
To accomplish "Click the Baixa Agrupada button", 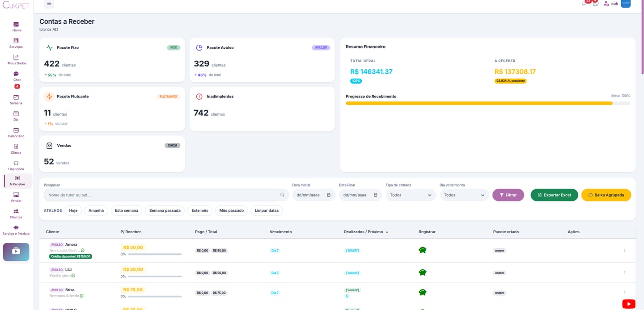I will (x=606, y=195).
